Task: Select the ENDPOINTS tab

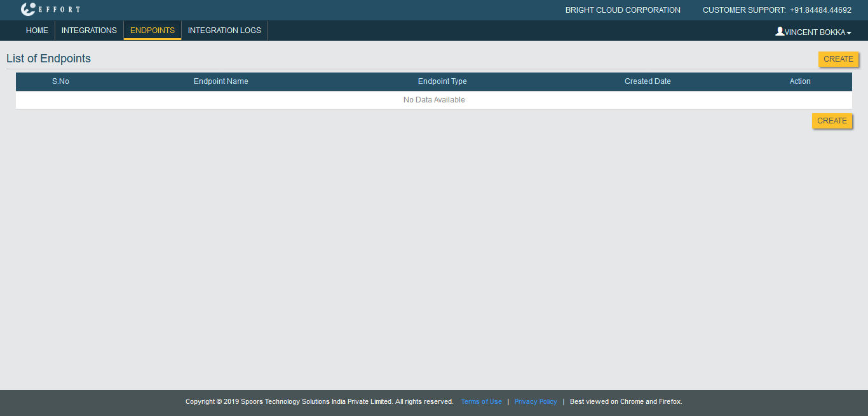Action: tap(153, 31)
